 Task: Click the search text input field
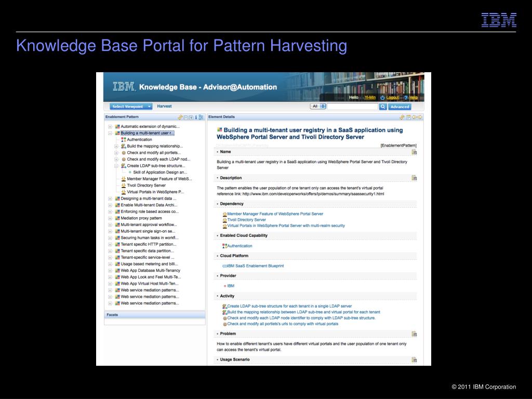tap(353, 107)
